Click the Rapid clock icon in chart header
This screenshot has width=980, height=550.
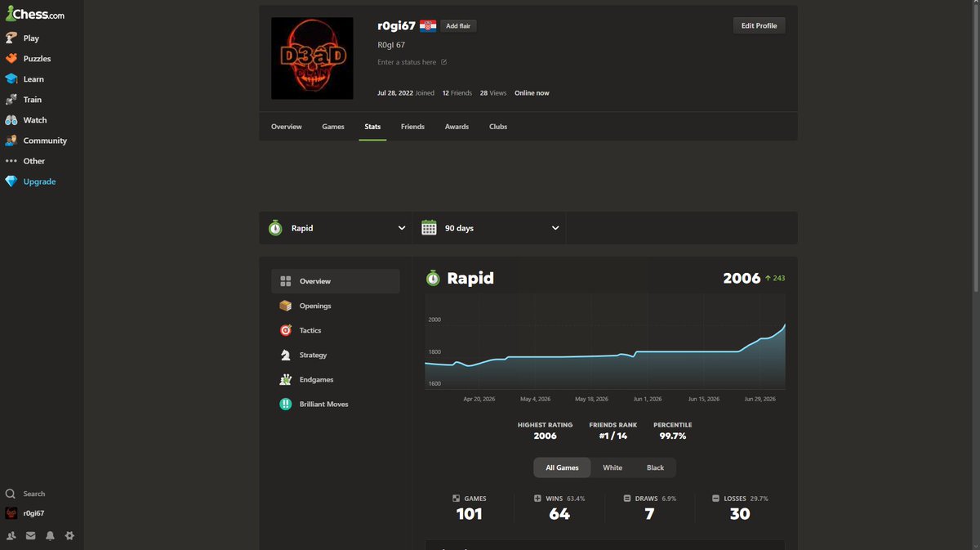(433, 278)
